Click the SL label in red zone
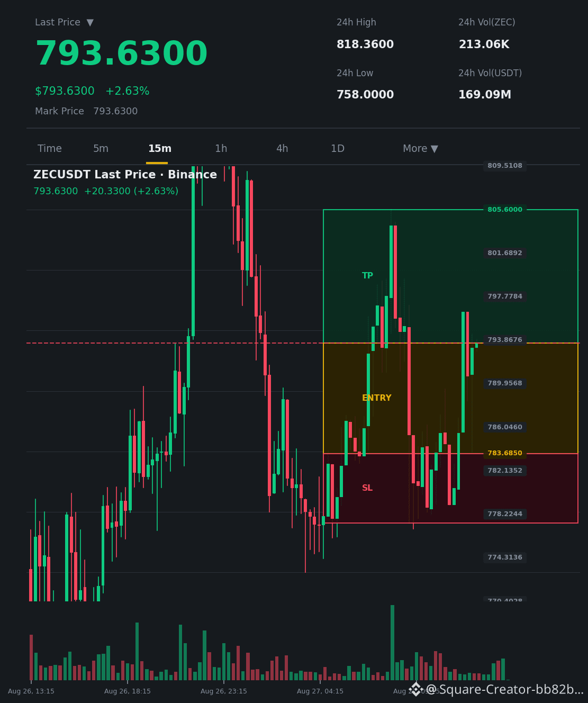 click(367, 488)
